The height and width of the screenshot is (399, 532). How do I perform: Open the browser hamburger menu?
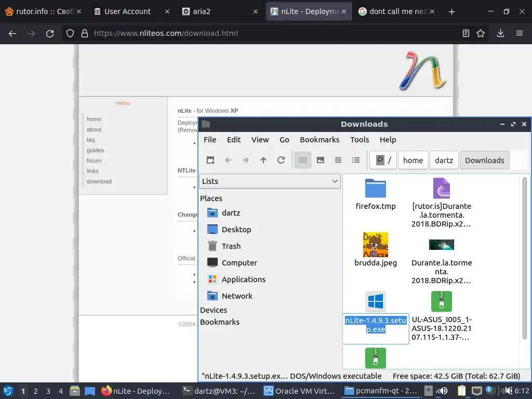point(520,33)
